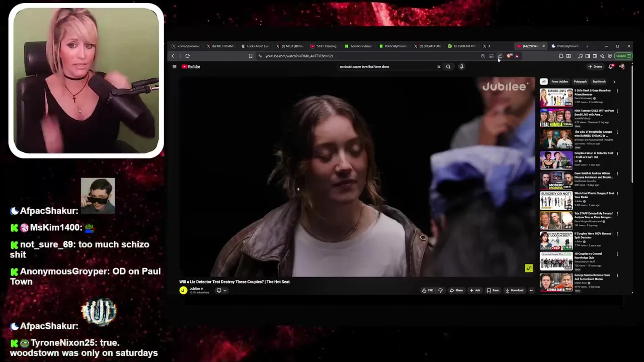Open options menu for Nick Fuentes video
Image resolution: width=644 pixels, height=362 pixels.
tap(617, 111)
